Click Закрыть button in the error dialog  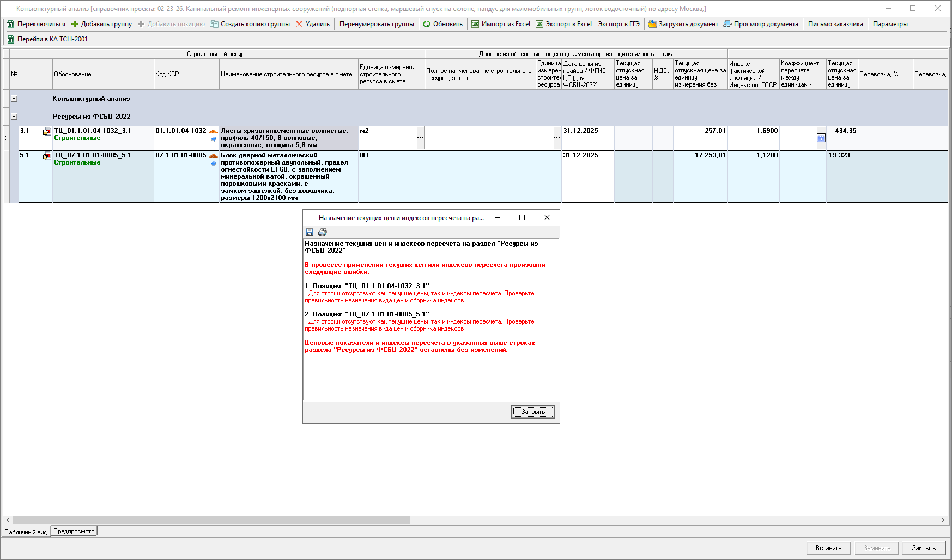(x=532, y=412)
